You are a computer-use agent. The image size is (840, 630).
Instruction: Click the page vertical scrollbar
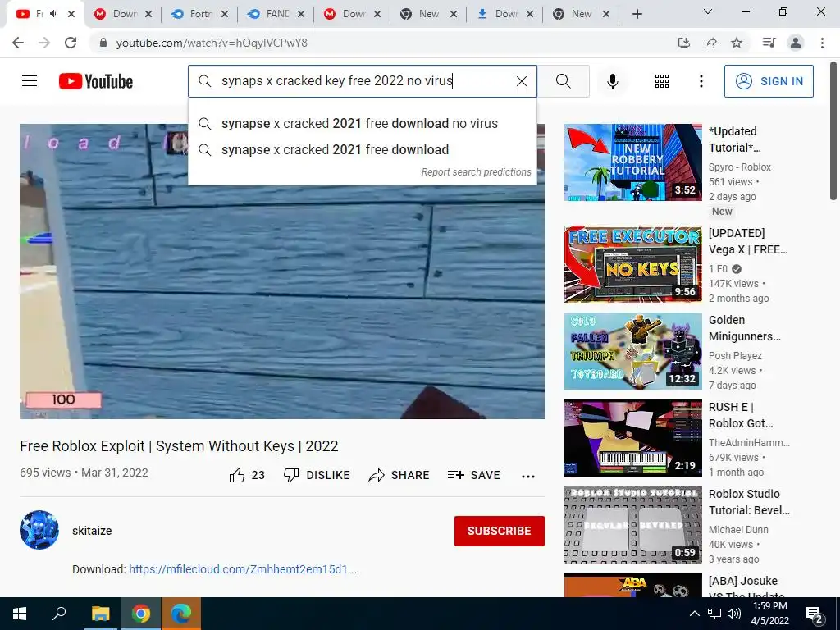pos(833,131)
